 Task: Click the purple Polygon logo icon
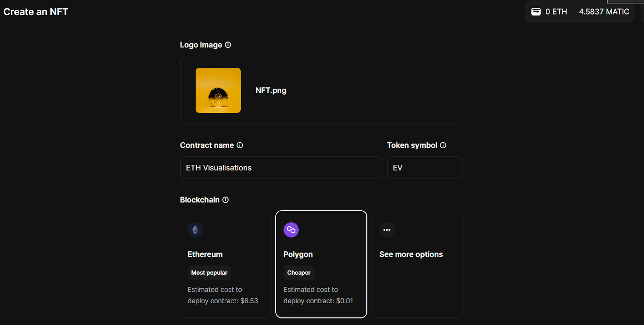click(291, 230)
